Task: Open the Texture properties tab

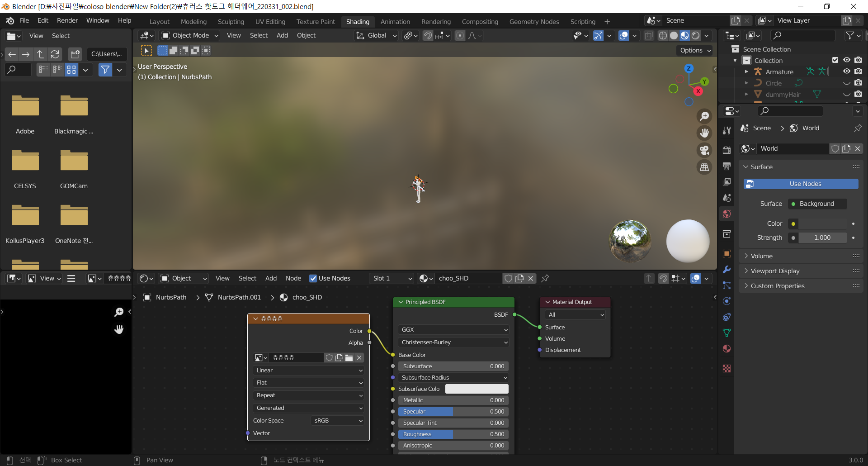Action: 726,368
